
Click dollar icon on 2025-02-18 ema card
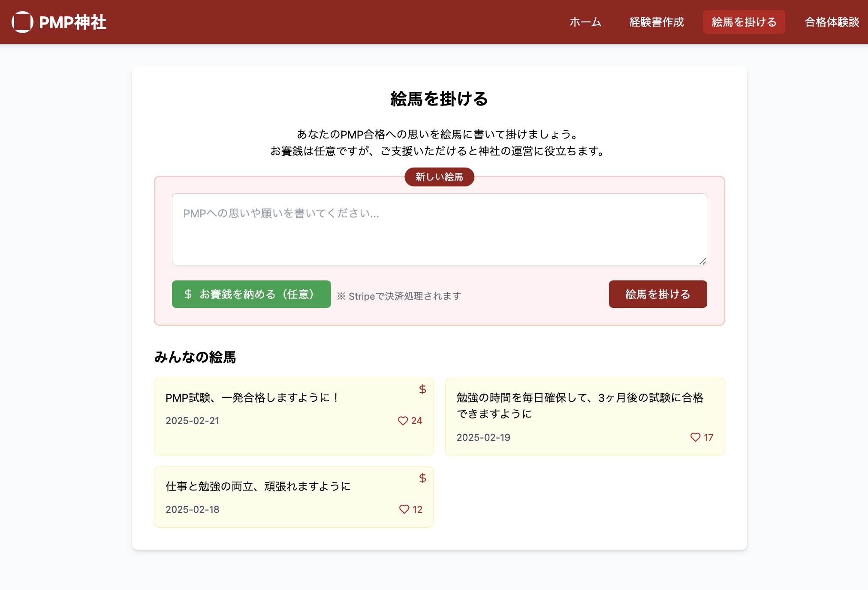422,478
